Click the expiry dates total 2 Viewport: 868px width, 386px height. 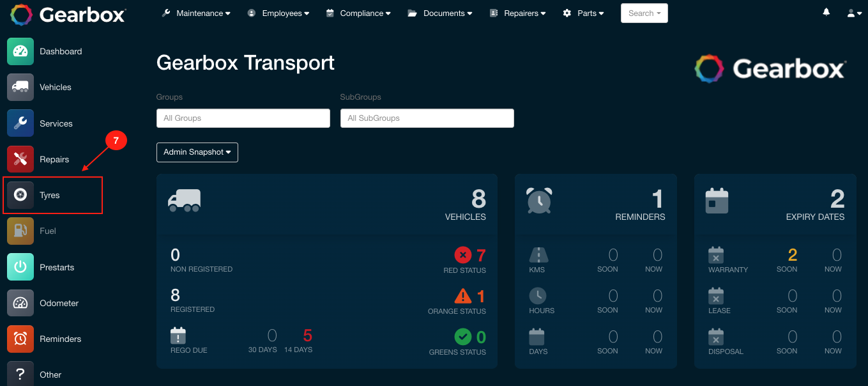coord(837,199)
